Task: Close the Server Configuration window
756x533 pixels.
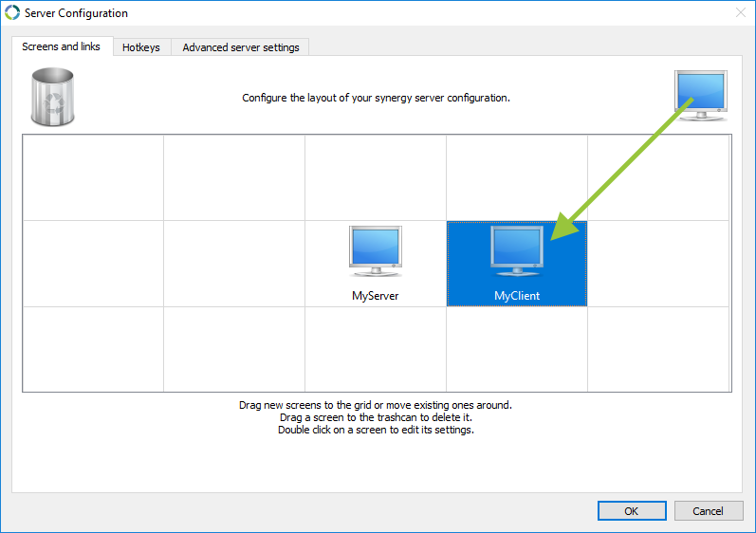Action: (x=741, y=12)
